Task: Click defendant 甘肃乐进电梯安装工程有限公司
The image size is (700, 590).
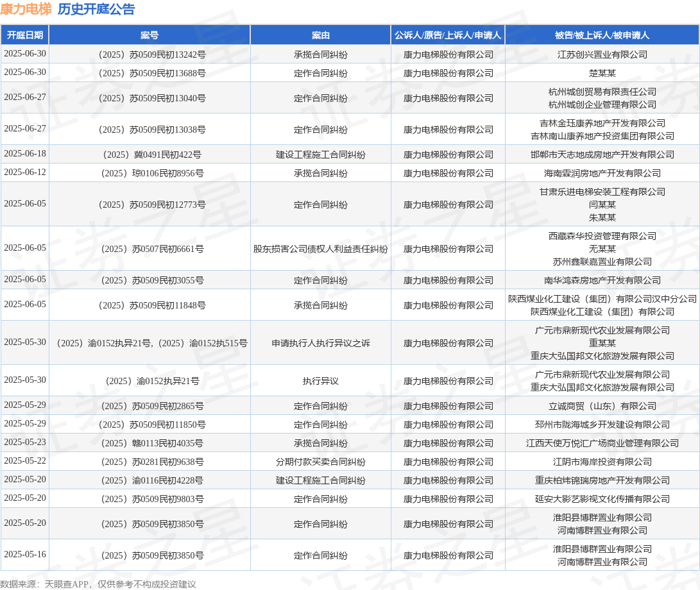Action: (602, 192)
